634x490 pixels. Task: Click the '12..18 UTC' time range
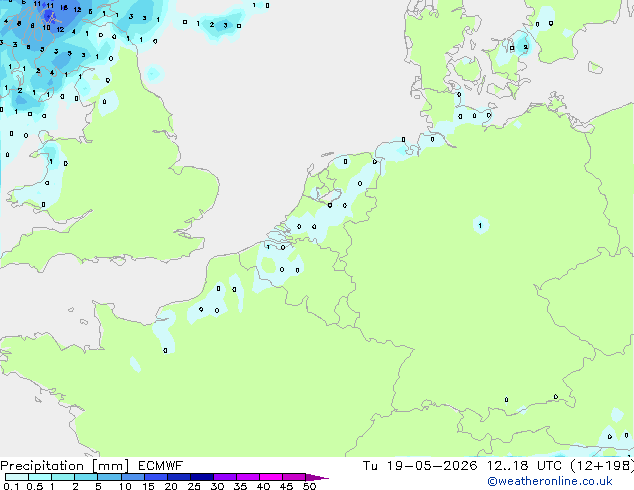[524, 466]
